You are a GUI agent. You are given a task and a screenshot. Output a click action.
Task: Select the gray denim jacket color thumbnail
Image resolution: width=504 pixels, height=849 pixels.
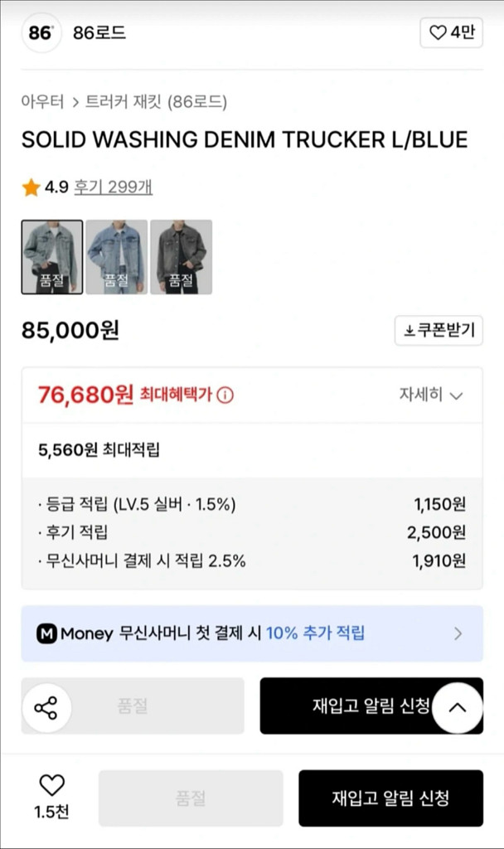pos(182,257)
